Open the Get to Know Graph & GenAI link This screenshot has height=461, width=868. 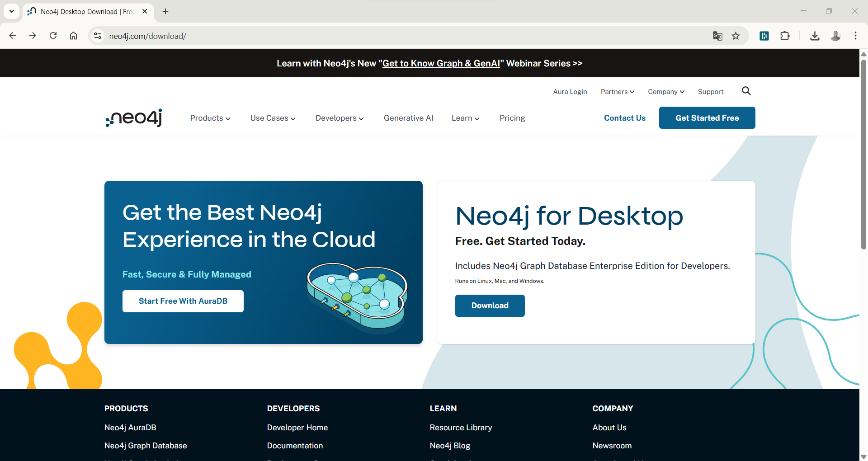coord(441,63)
